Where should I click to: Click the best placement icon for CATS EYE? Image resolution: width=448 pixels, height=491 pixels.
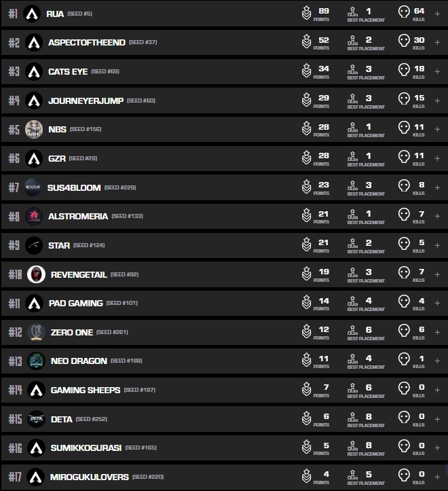coord(352,71)
